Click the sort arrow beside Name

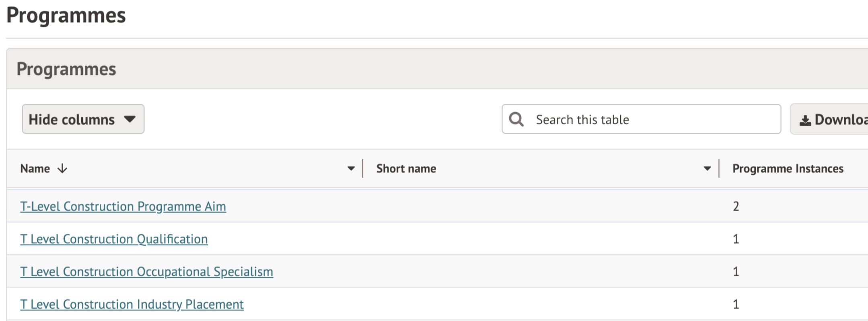click(x=62, y=169)
